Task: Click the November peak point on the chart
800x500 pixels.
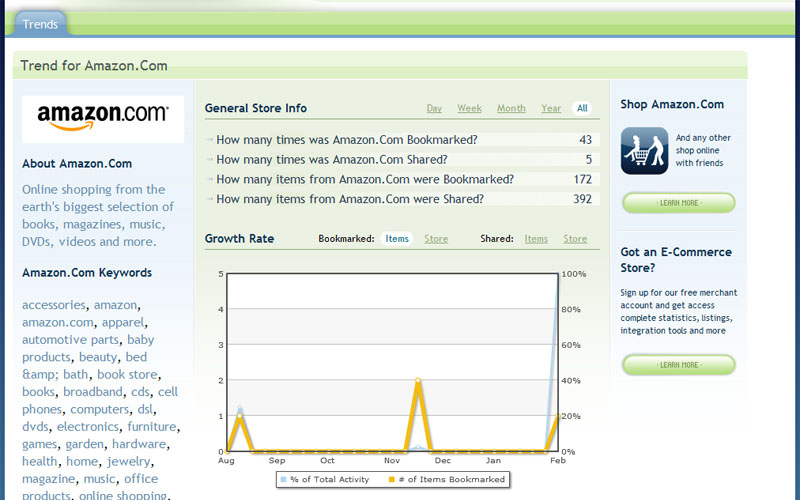Action: click(x=418, y=380)
